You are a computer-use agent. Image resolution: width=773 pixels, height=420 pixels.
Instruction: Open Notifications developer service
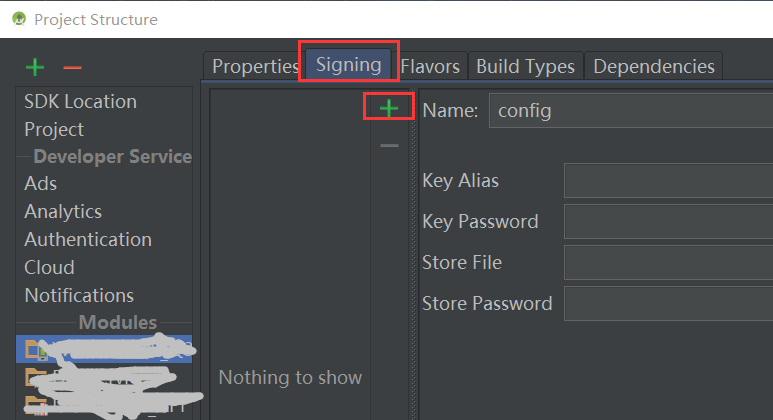click(x=79, y=296)
